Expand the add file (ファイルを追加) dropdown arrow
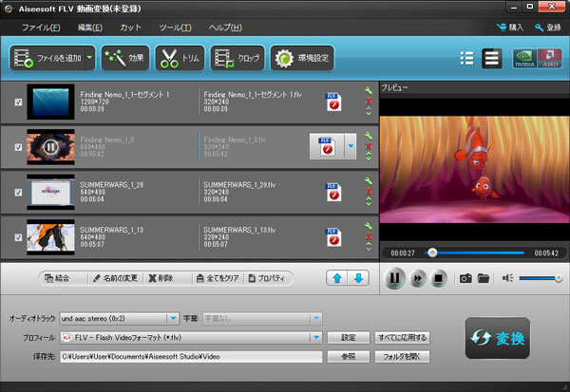Image resolution: width=570 pixels, height=392 pixels. click(90, 58)
